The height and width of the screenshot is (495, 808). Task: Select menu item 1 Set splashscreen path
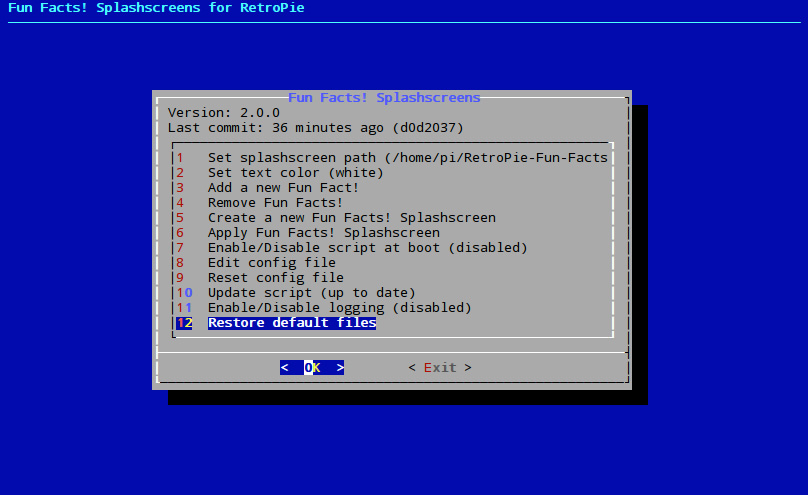pos(392,158)
